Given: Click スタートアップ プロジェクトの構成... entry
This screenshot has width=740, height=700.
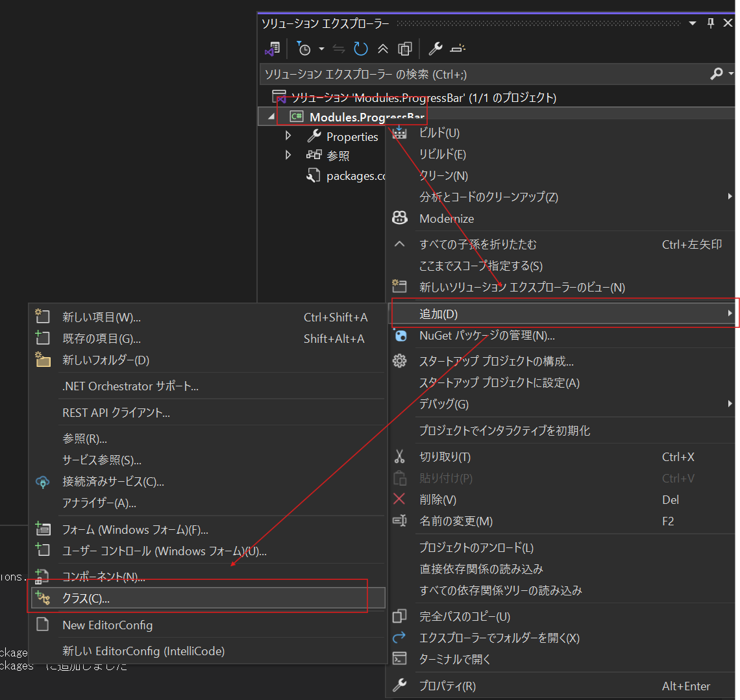Looking at the screenshot, I should pyautogui.click(x=561, y=361).
